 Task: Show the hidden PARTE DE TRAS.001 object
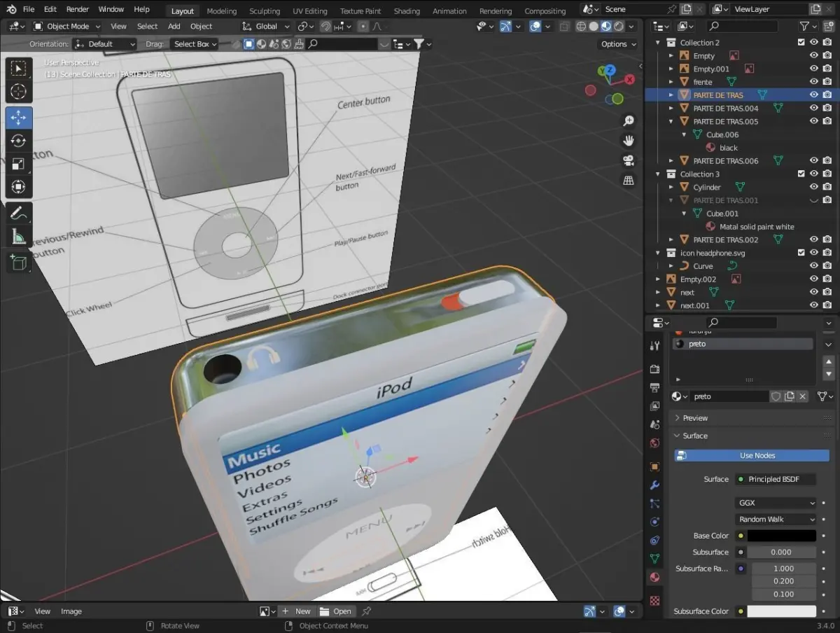(x=814, y=200)
